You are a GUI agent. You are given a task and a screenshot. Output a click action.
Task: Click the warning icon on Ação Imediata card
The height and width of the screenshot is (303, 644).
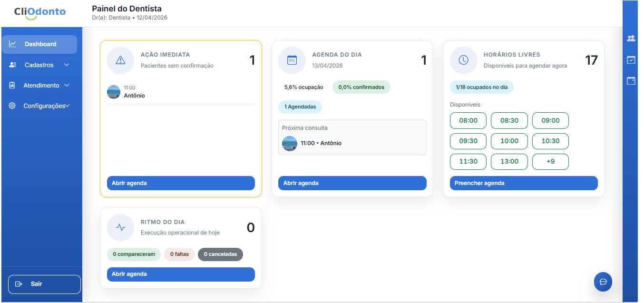[120, 60]
